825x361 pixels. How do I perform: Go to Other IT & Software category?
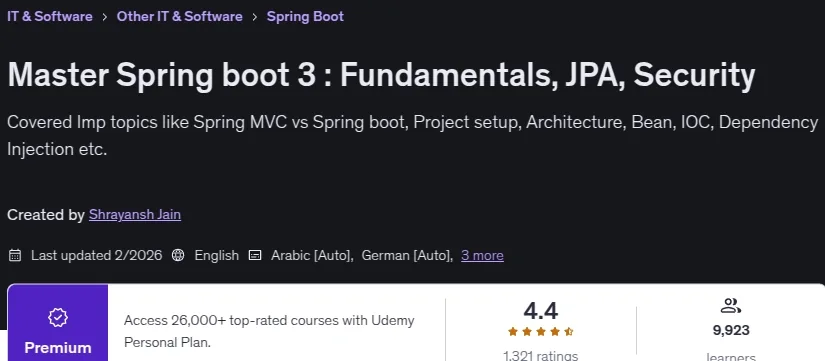(179, 16)
